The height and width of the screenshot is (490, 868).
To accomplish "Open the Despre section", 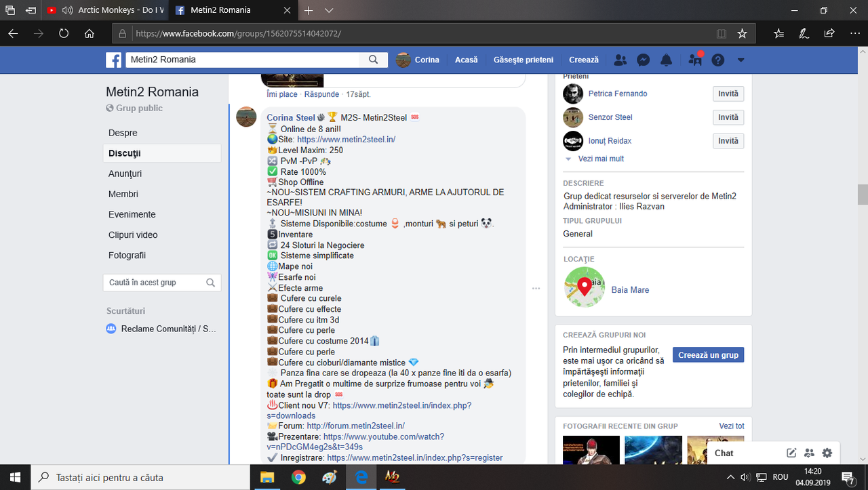I will click(x=123, y=133).
